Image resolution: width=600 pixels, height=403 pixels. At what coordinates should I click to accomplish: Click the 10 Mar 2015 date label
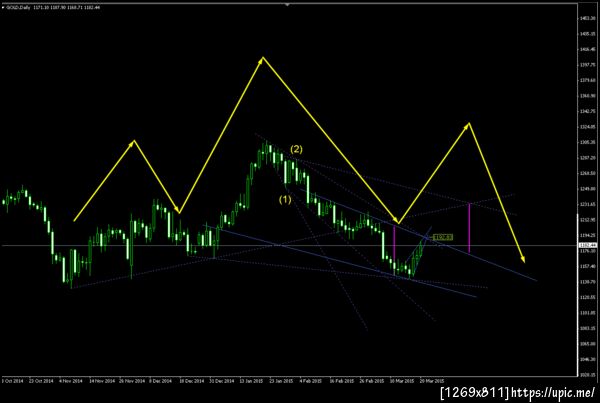[x=402, y=381]
